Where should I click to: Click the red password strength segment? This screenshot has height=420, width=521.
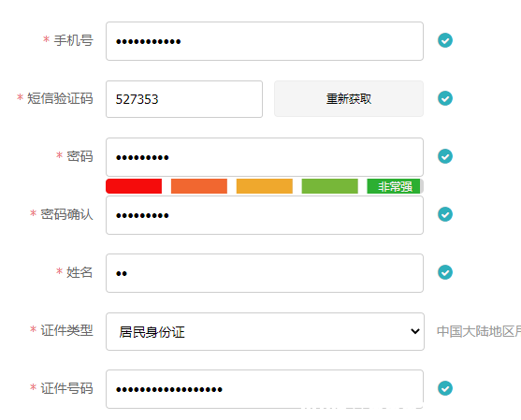click(x=134, y=186)
